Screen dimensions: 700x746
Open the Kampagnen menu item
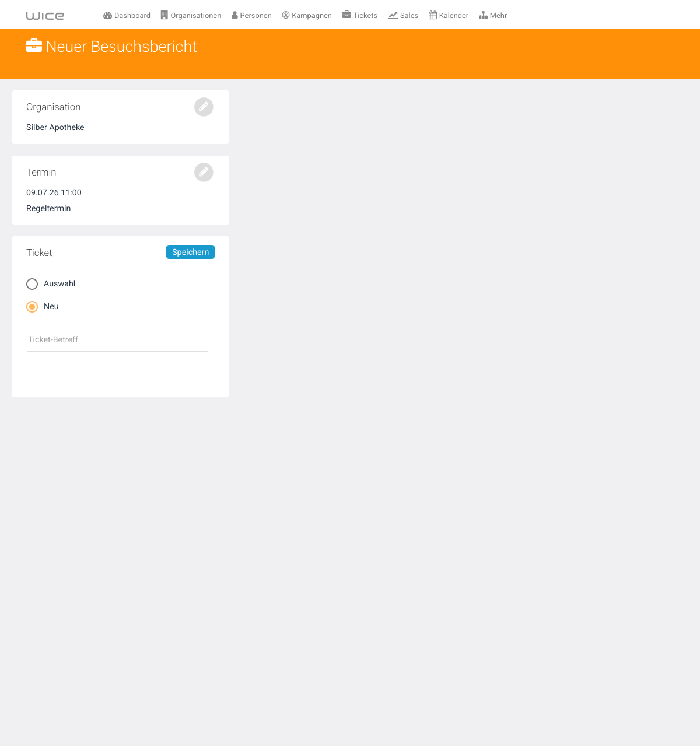(x=307, y=16)
